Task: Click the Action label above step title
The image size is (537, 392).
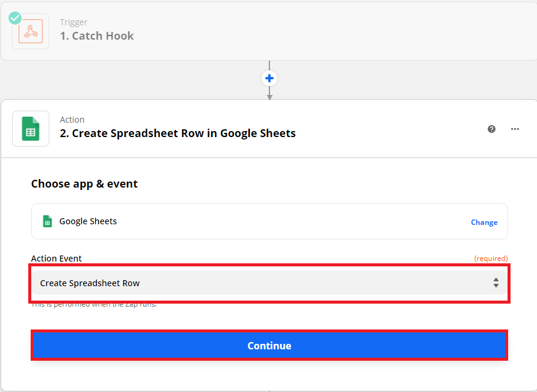Action: [x=72, y=120]
